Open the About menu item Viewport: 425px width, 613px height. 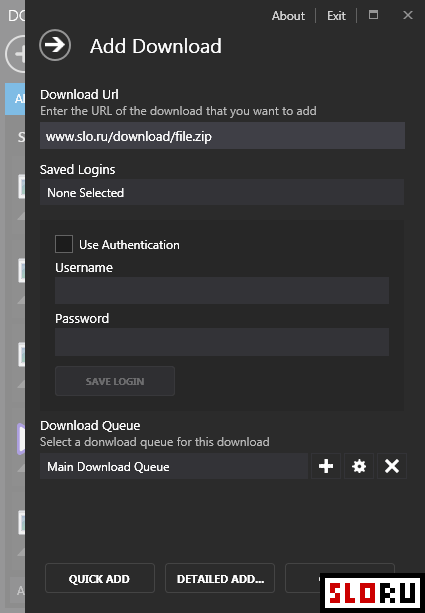[x=288, y=16]
